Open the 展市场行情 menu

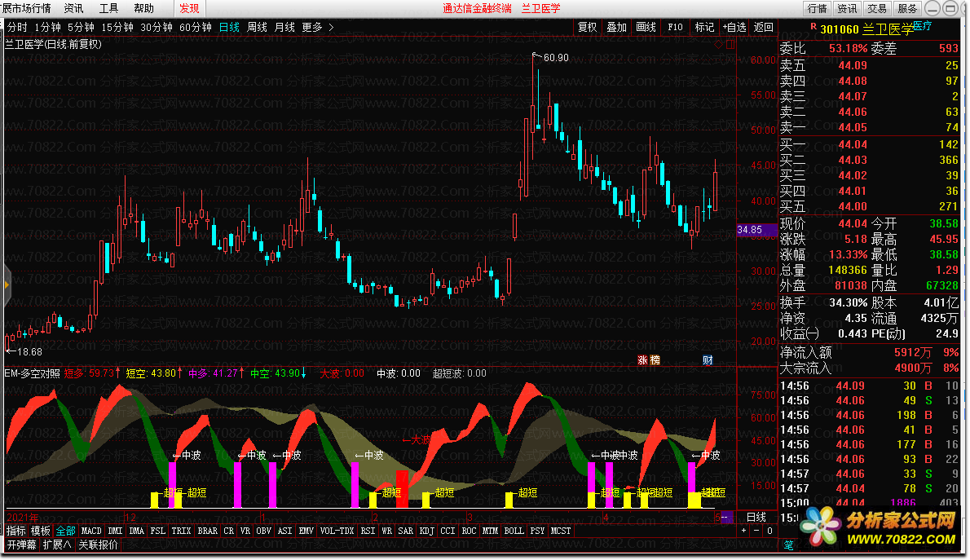pos(26,9)
